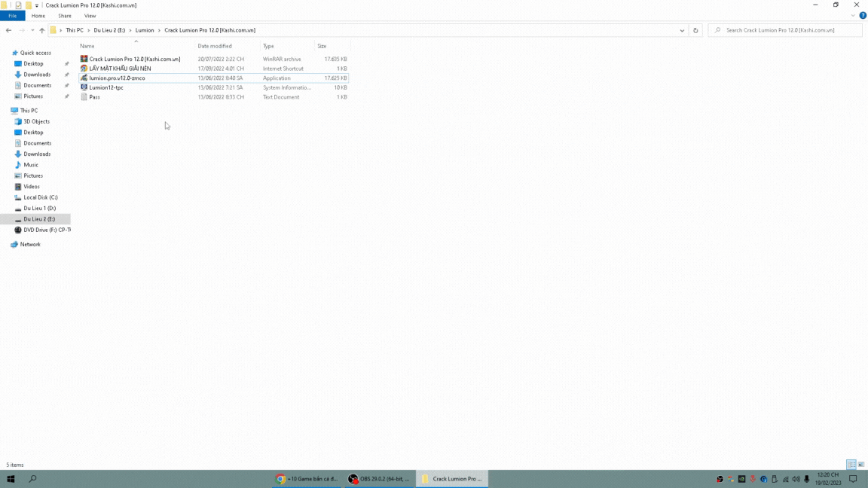Open the volume speaker tray icon
The height and width of the screenshot is (488, 868).
(796, 479)
